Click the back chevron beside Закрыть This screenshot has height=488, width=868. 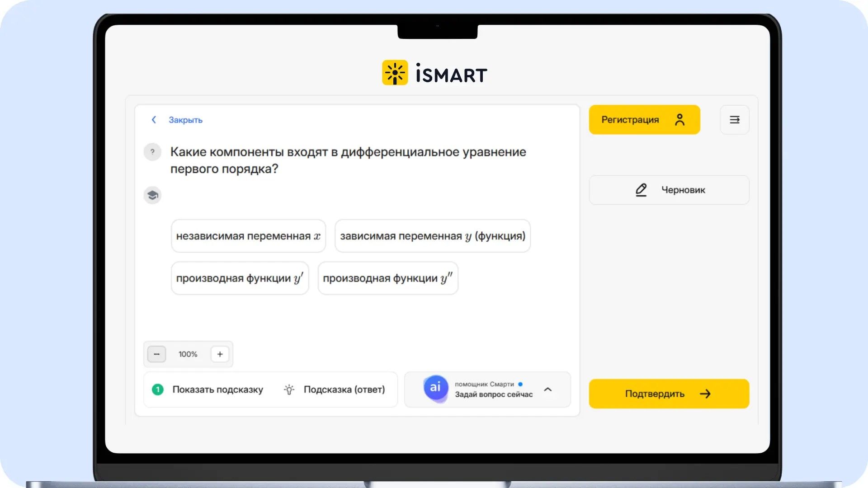pyautogui.click(x=154, y=120)
